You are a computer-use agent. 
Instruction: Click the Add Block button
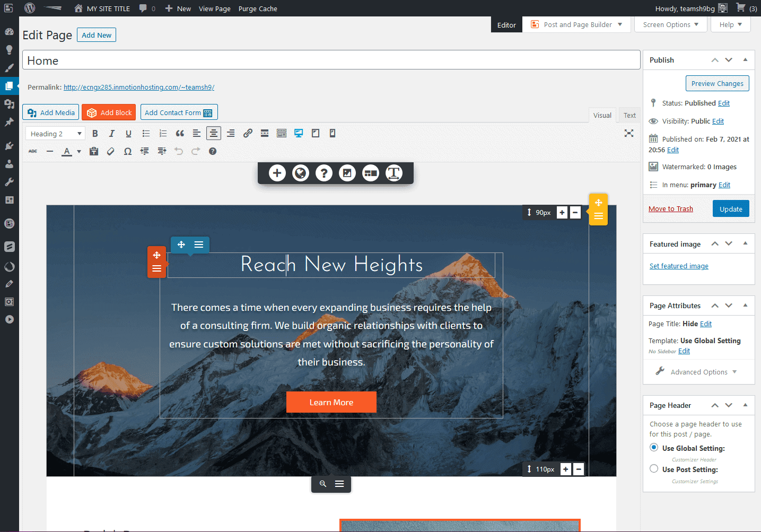tap(109, 112)
